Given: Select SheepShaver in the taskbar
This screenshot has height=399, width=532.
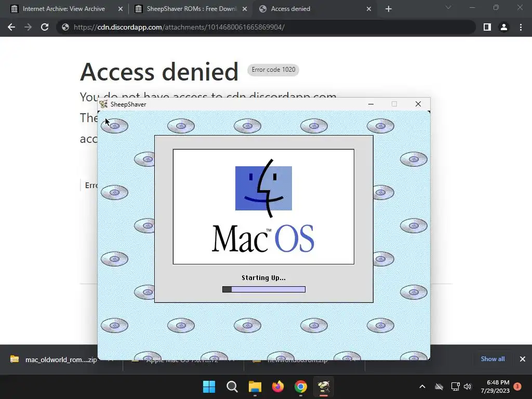Looking at the screenshot, I should point(324,387).
